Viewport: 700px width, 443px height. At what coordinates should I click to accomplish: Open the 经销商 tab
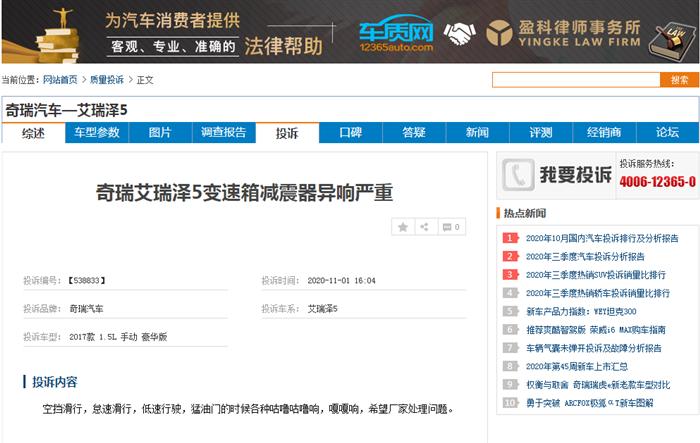pos(604,133)
